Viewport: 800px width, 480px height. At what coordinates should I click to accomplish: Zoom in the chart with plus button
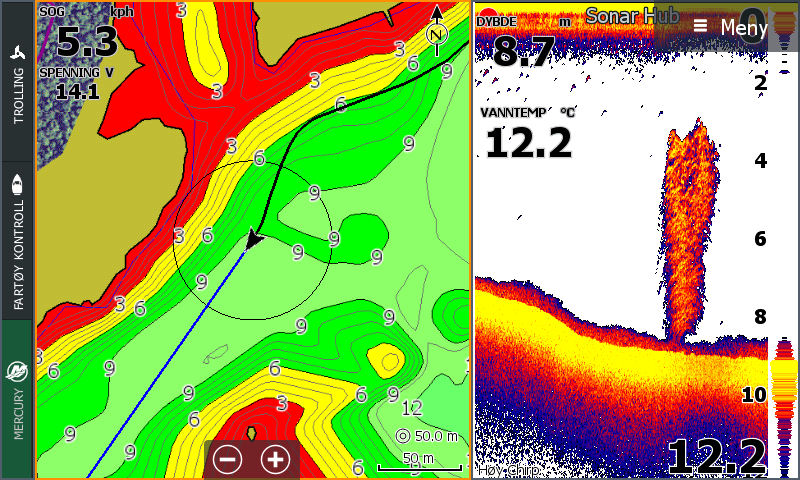click(x=275, y=460)
